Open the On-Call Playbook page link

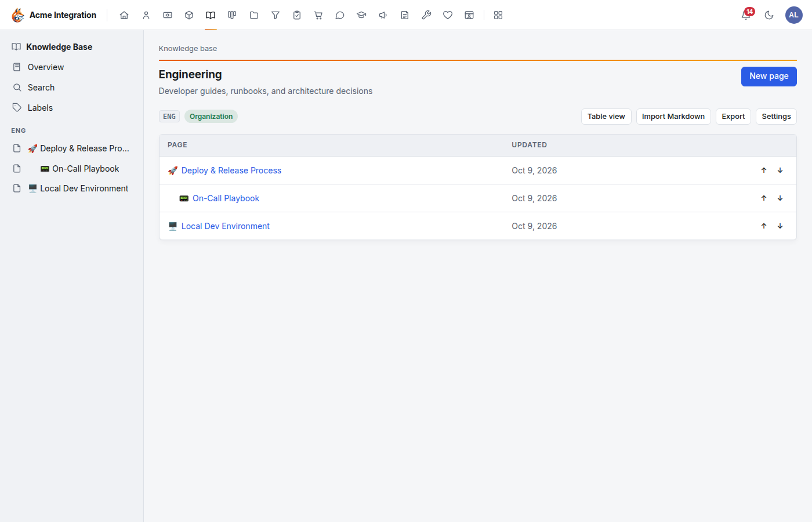tap(226, 198)
